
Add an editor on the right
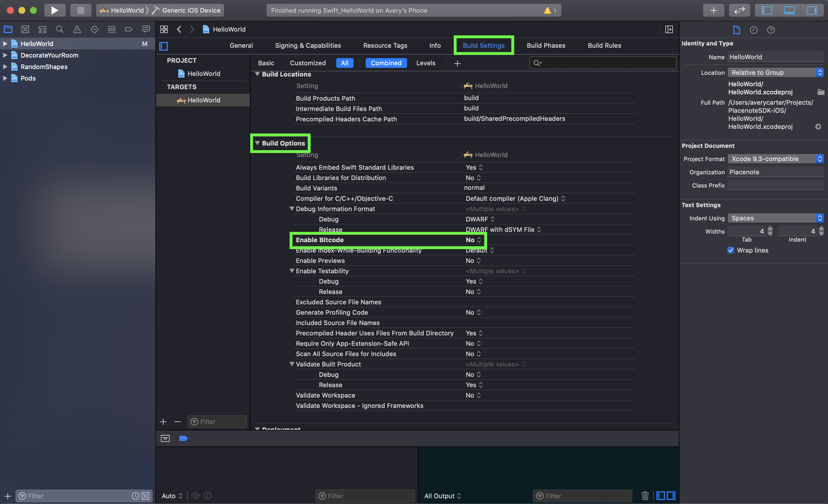pos(669,30)
